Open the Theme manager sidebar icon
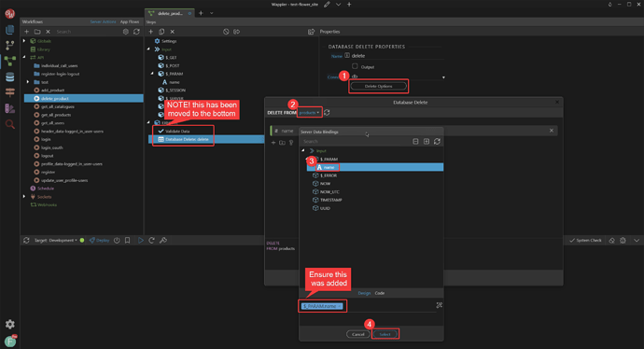 click(10, 108)
